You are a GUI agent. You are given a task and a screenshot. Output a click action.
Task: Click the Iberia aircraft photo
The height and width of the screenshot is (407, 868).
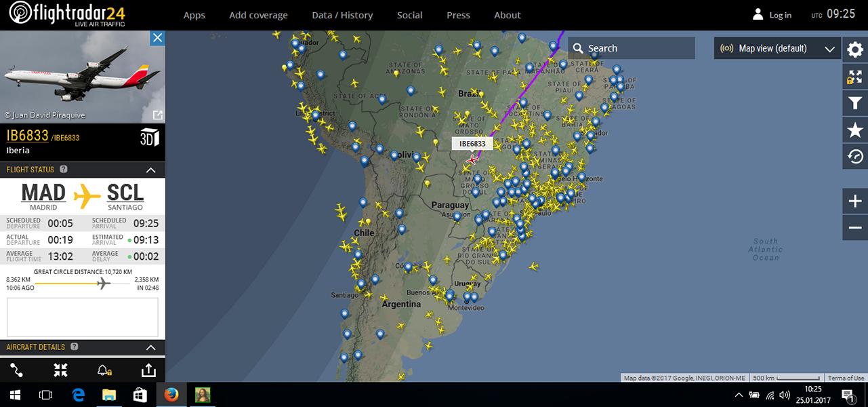83,77
